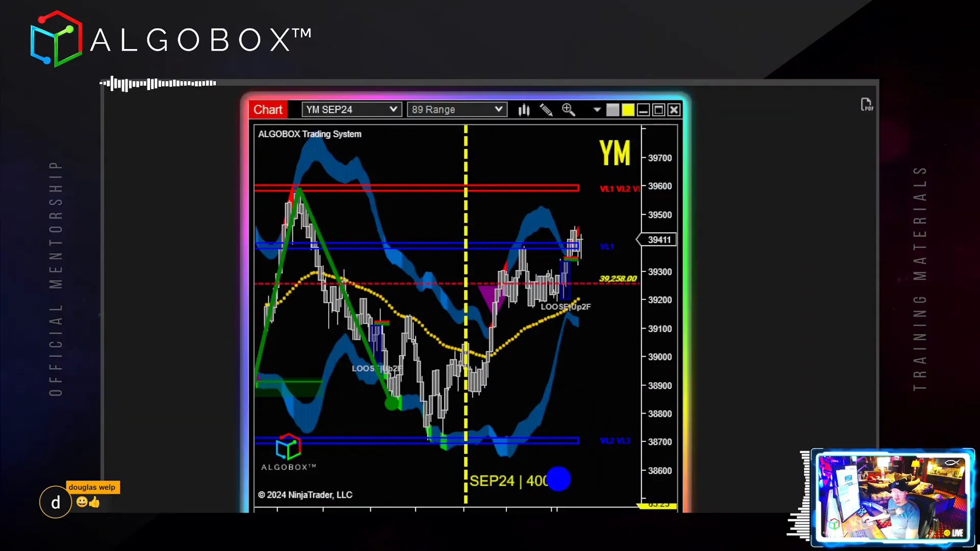Viewport: 980px width, 551px height.
Task: Open the PDF training materials icon
Action: [x=867, y=105]
